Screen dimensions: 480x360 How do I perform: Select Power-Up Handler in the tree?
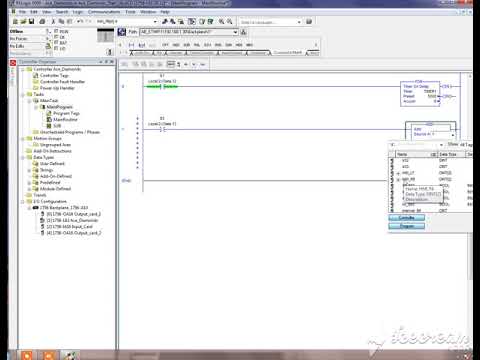pyautogui.click(x=57, y=88)
